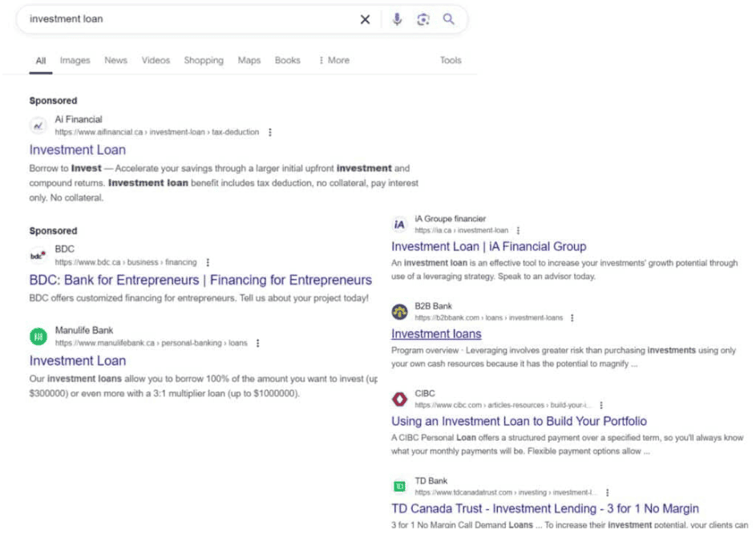Switch to the Shopping tab
The width and height of the screenshot is (756, 534).
204,60
